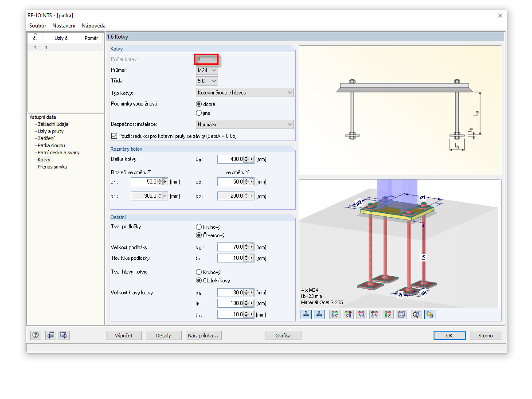The image size is (532, 399).
Task: Open the arrow menu beside the e2 field
Action: 252,182
